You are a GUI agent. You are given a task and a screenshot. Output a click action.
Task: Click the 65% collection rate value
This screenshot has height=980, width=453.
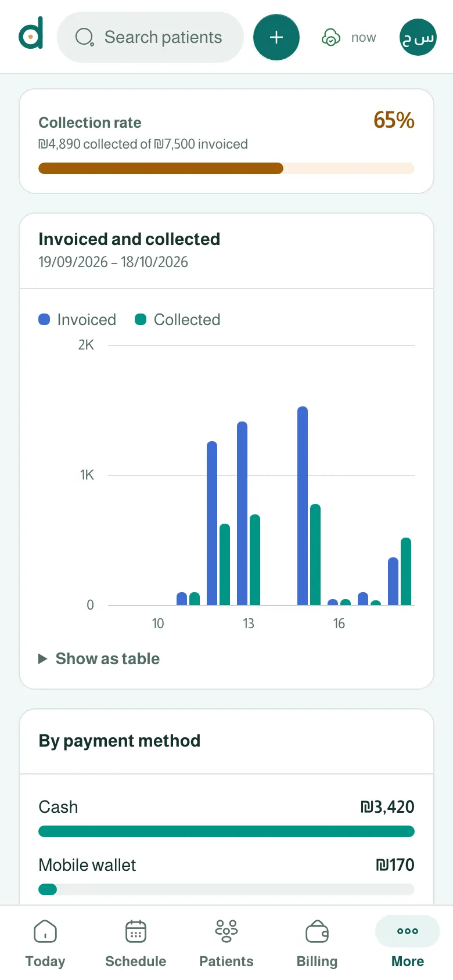click(x=394, y=120)
